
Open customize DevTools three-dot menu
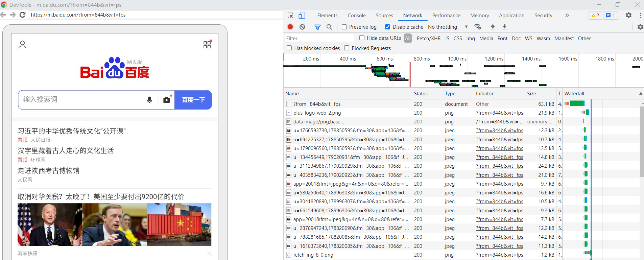(x=640, y=16)
